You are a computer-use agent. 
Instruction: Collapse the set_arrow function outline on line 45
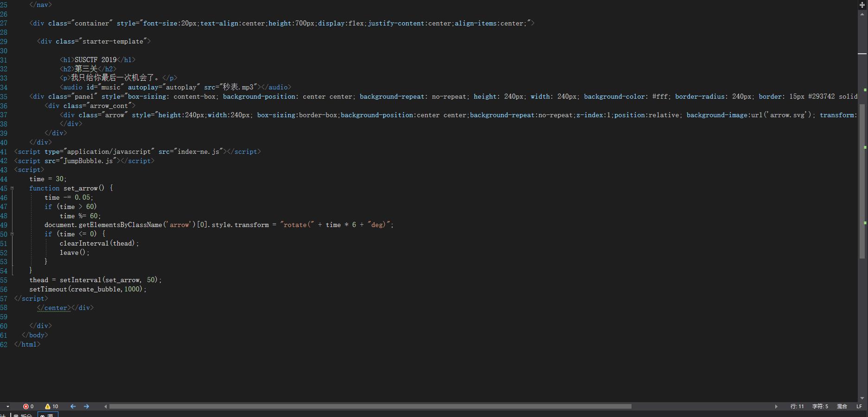(12, 188)
